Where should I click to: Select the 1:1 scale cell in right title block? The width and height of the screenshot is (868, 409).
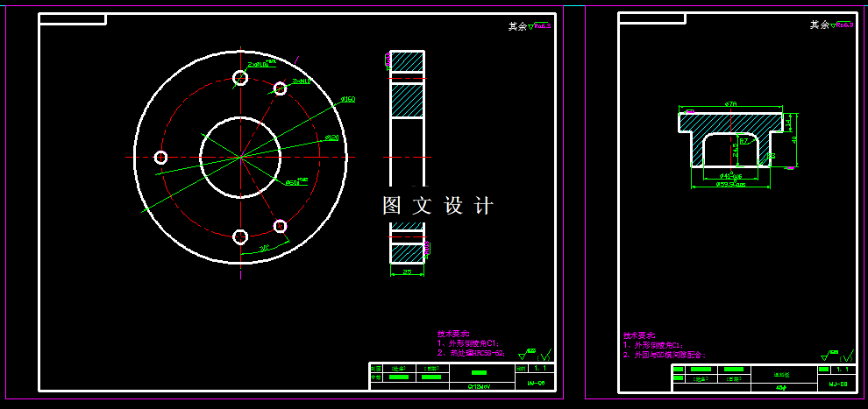(x=843, y=369)
